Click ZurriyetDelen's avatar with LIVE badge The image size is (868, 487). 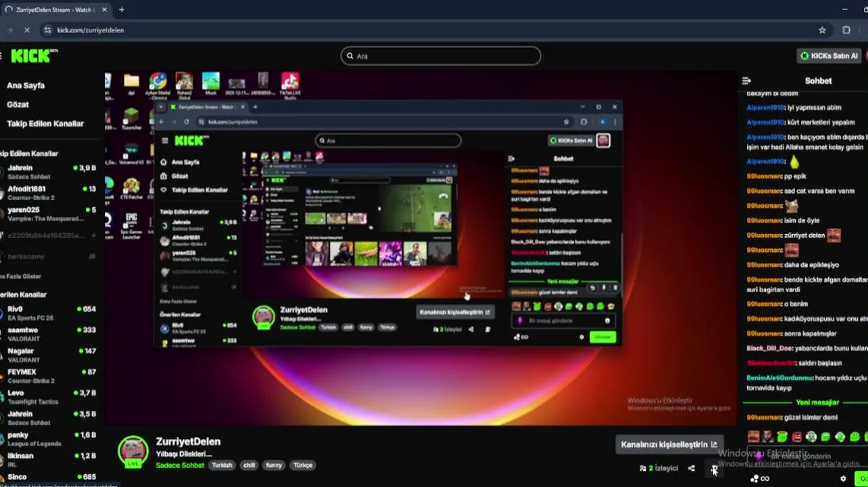pyautogui.click(x=133, y=452)
